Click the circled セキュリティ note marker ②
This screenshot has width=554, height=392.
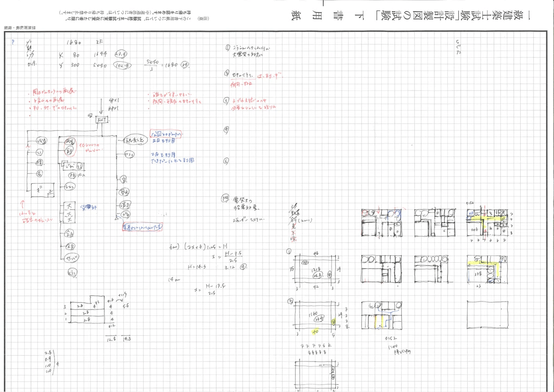[227, 72]
